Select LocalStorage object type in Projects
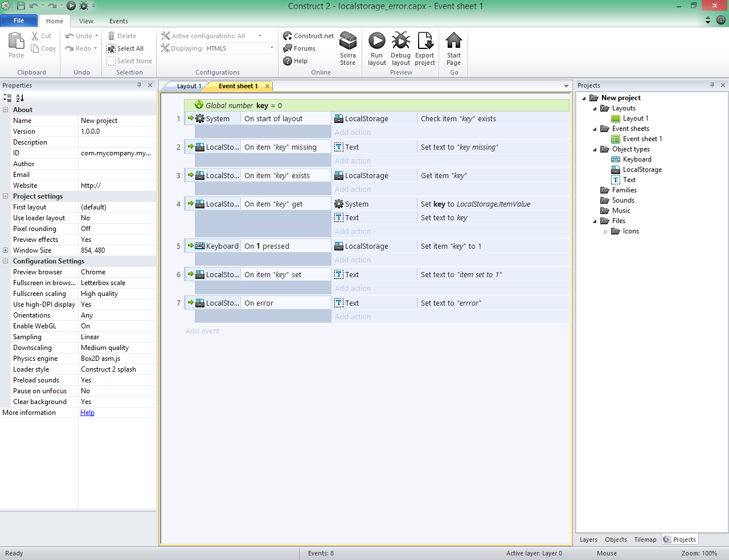The width and height of the screenshot is (729, 560). pyautogui.click(x=636, y=170)
